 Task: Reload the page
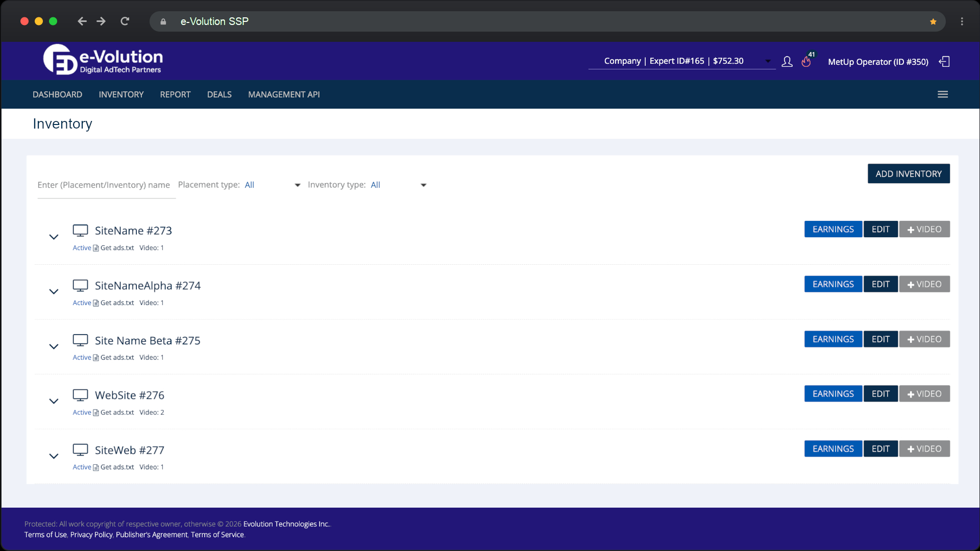tap(125, 21)
